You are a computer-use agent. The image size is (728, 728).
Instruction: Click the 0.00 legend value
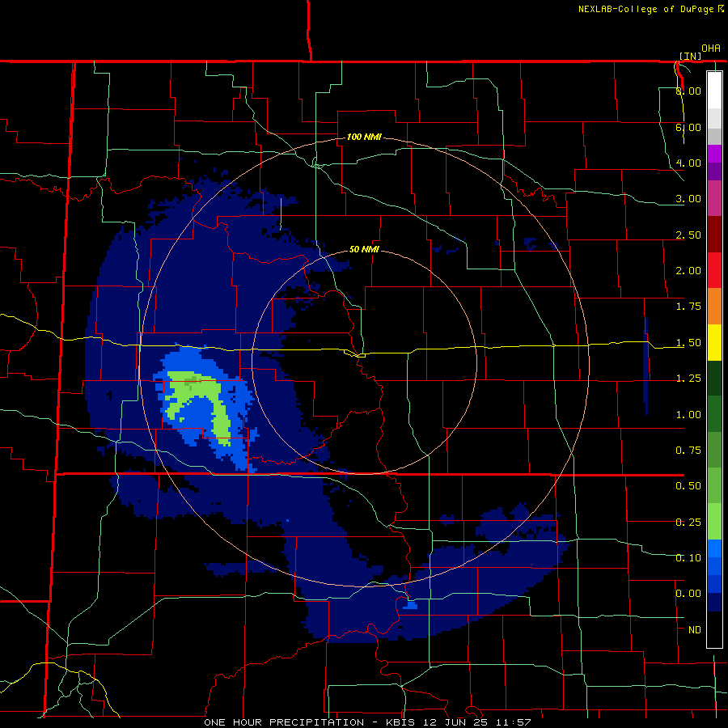tap(688, 594)
